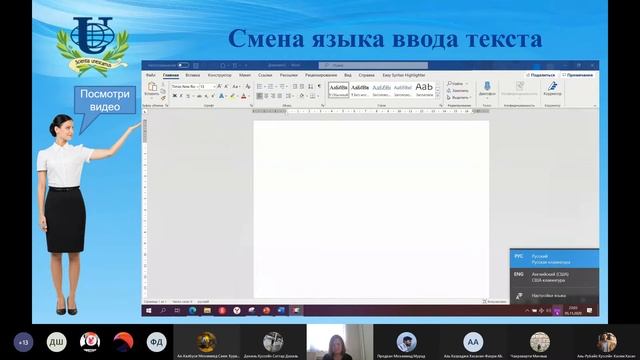Toggle the AutoSave switch in Word title bar
The image size is (640, 360).
coord(183,65)
